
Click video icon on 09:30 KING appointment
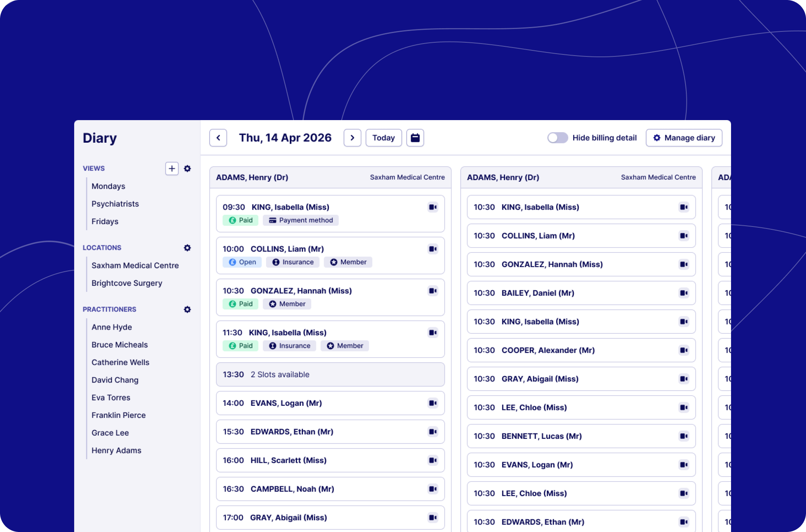pyautogui.click(x=433, y=207)
